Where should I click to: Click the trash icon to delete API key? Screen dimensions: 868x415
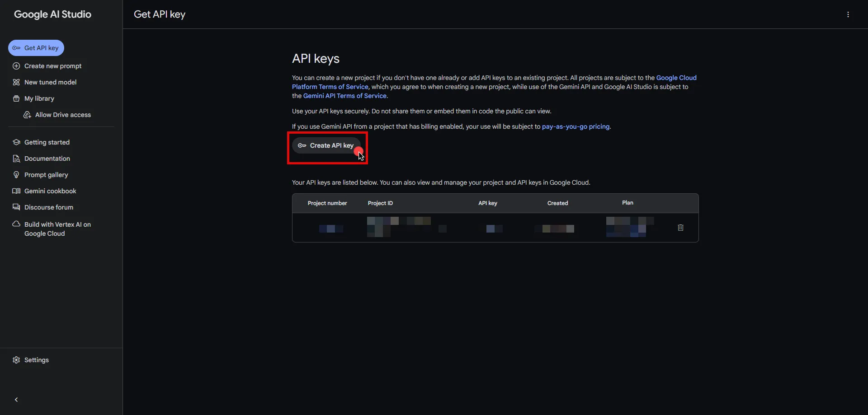(680, 228)
